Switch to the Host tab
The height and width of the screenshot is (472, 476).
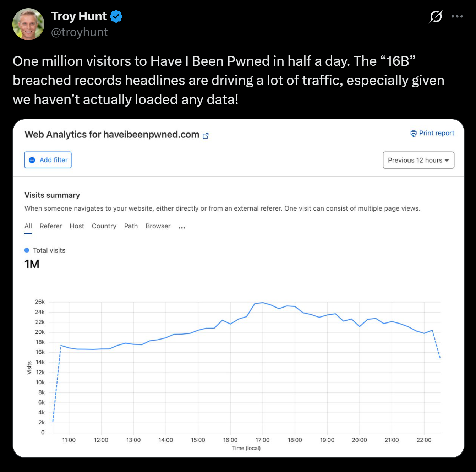click(x=77, y=226)
